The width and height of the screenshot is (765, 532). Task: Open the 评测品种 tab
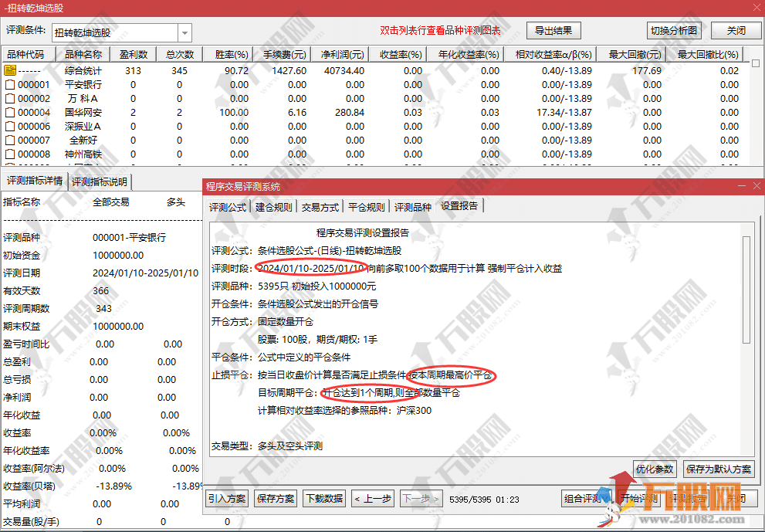[413, 207]
